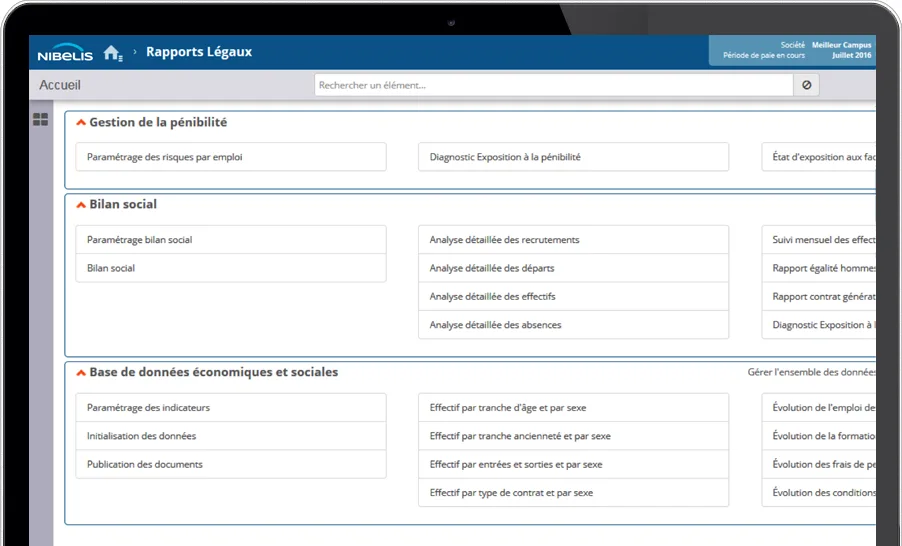Clear search with the cancel icon button
This screenshot has height=546, width=902.
[807, 85]
